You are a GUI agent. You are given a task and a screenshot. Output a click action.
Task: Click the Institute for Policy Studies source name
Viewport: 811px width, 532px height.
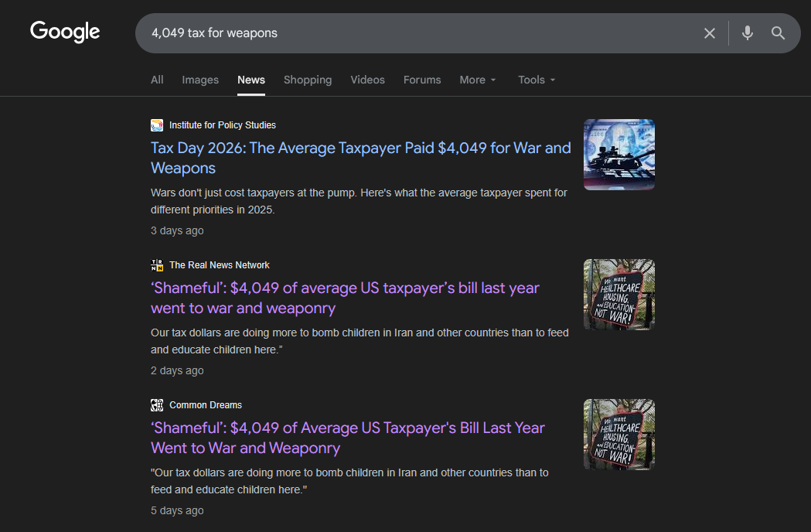(223, 125)
